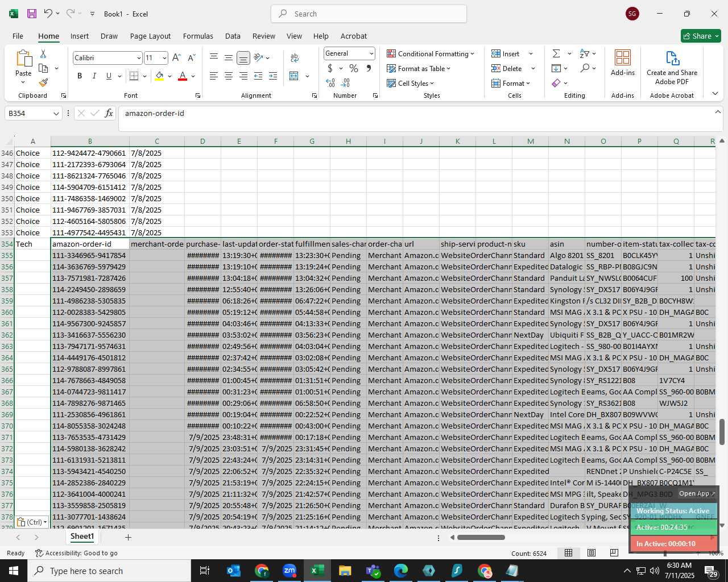Click the Fill down icon in Editing
This screenshot has height=582, width=728.
pos(556,68)
